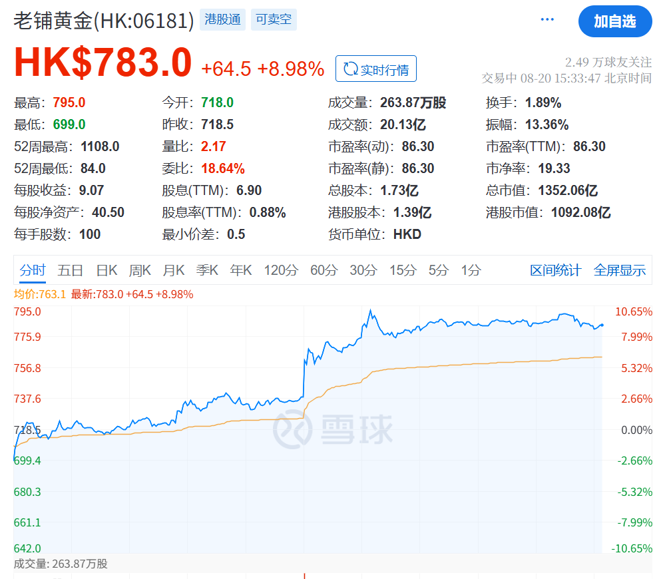Click the 10.65% axis label on chart

(633, 312)
